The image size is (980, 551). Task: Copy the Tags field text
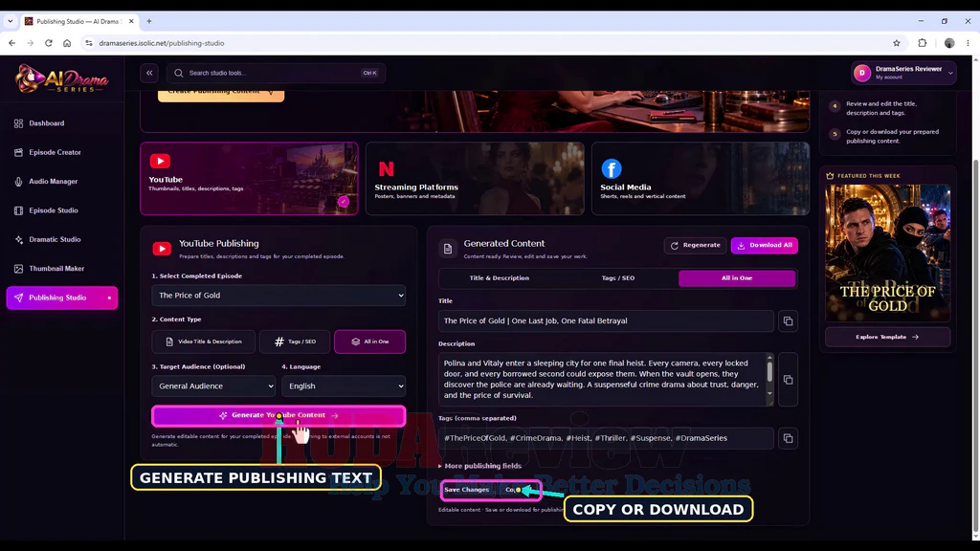(789, 438)
